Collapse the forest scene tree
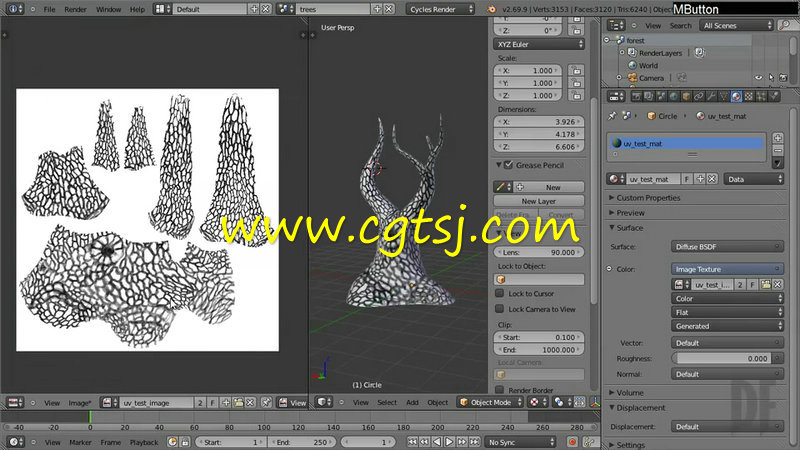This screenshot has height=450, width=800. pyautogui.click(x=607, y=40)
